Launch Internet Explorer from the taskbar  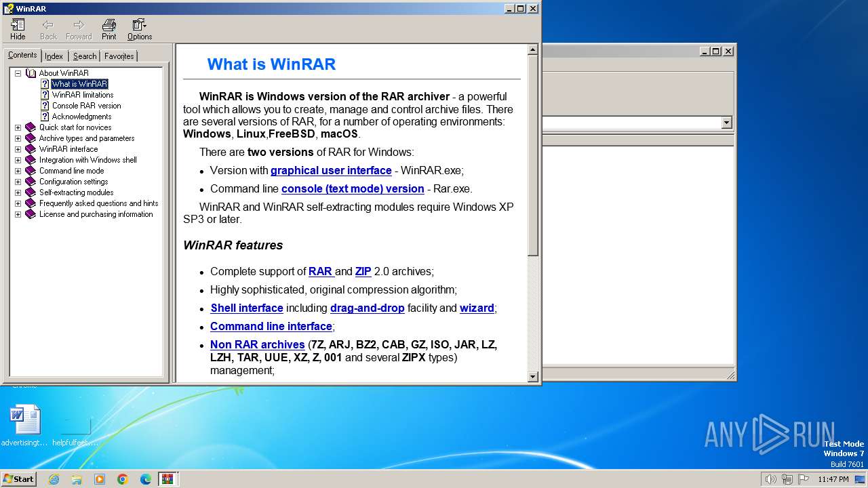pos(54,479)
